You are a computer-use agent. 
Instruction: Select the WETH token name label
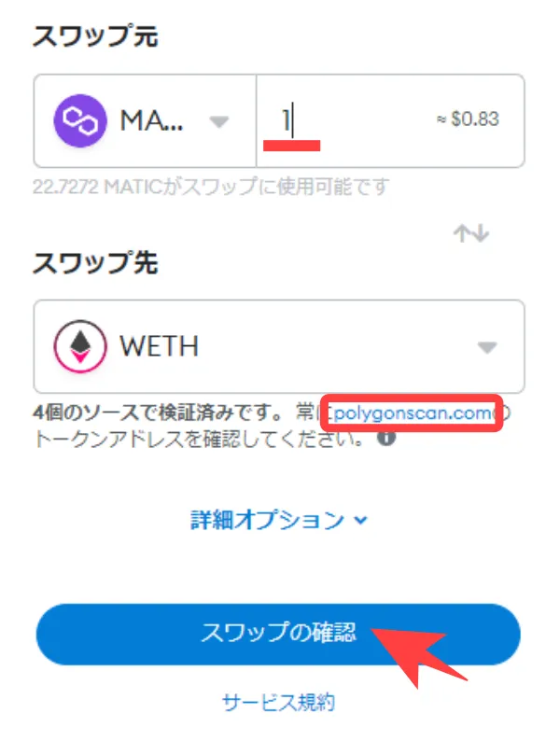[160, 346]
